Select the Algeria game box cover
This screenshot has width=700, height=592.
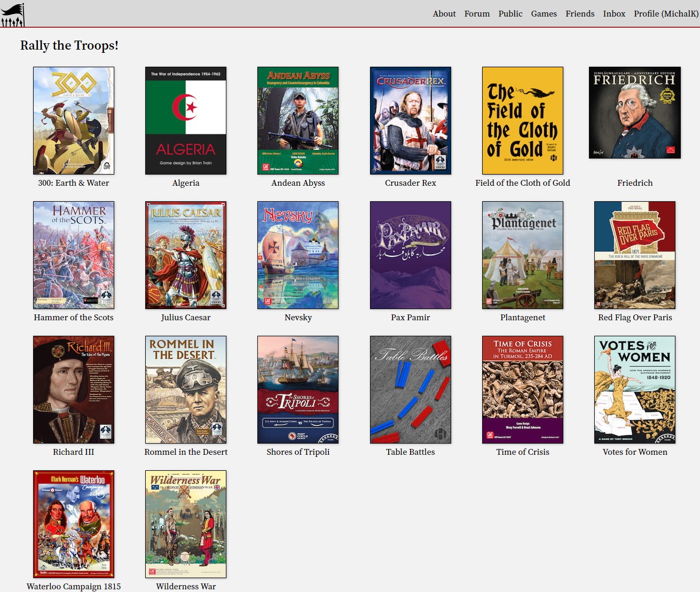point(186,121)
